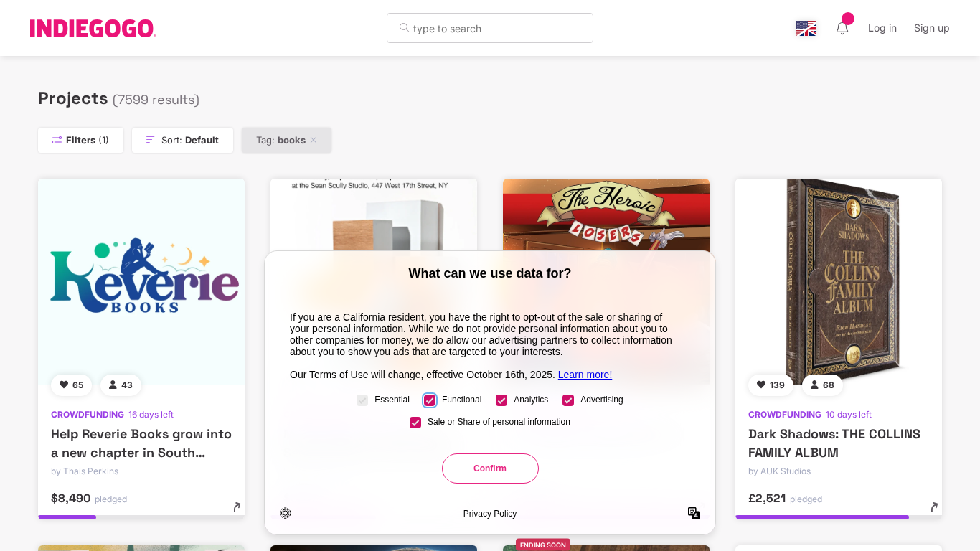Click Reverie Books funding progress bar
Screen dimensions: 980x551
click(x=141, y=517)
